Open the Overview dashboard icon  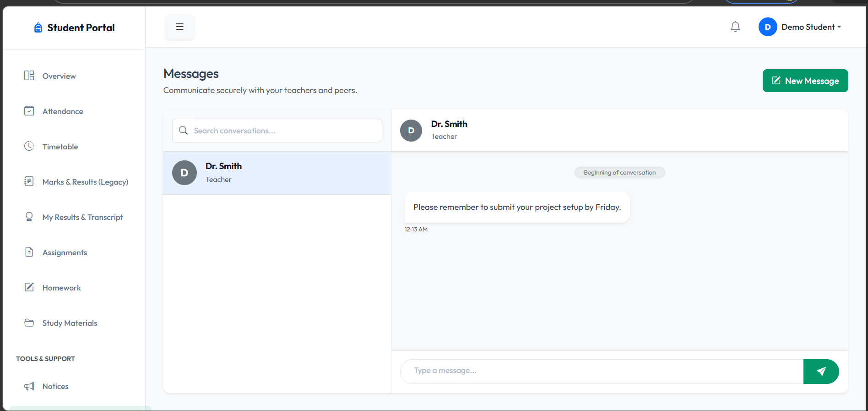(x=28, y=76)
